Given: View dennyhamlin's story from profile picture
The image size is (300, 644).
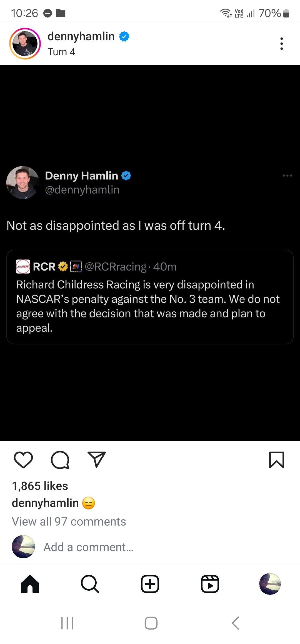Looking at the screenshot, I should pyautogui.click(x=25, y=44).
